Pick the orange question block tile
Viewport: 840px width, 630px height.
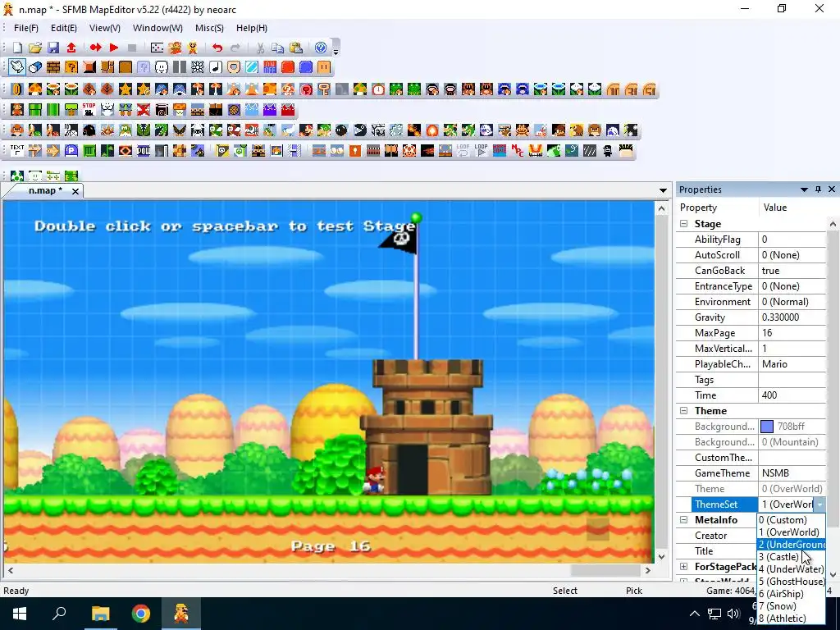[x=71, y=67]
